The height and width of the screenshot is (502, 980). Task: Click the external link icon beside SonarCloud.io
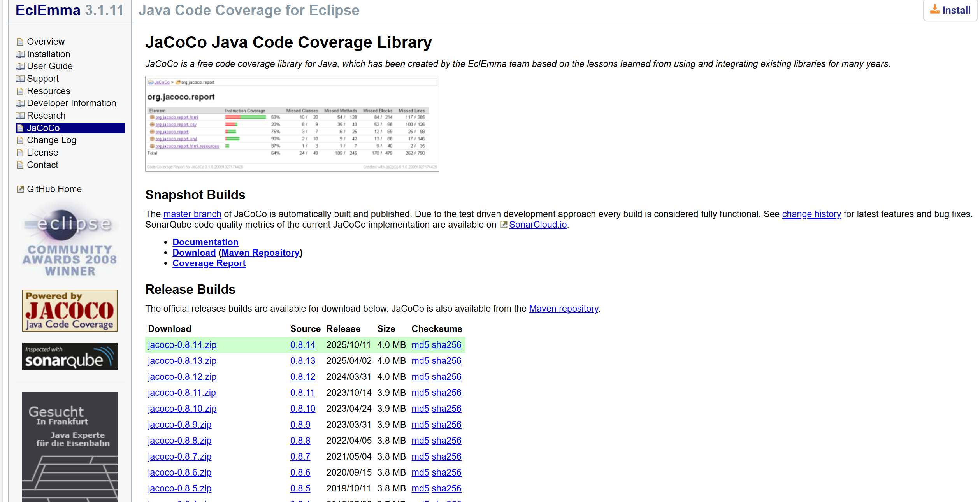click(503, 225)
